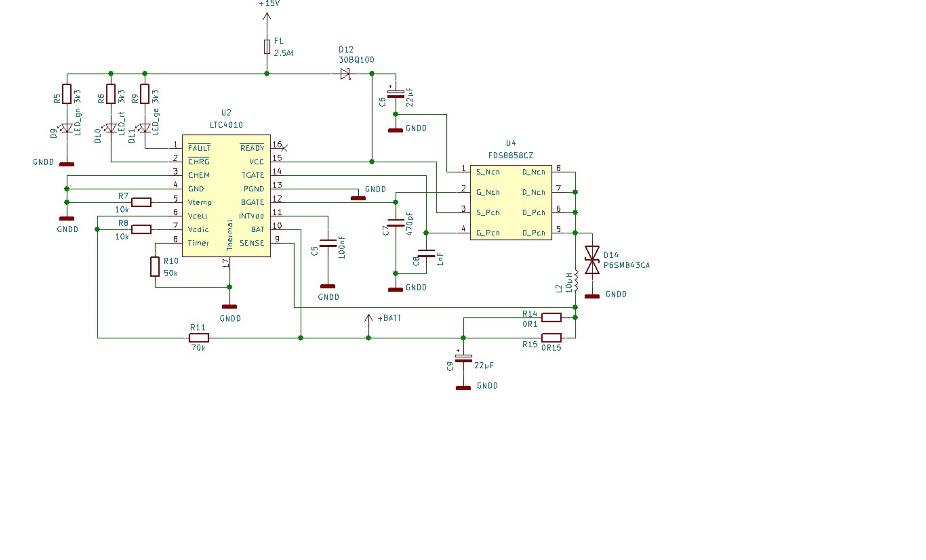Screen dimensions: 926x560
Task: Select the C5 100nF capacitor
Action: [x=328, y=243]
